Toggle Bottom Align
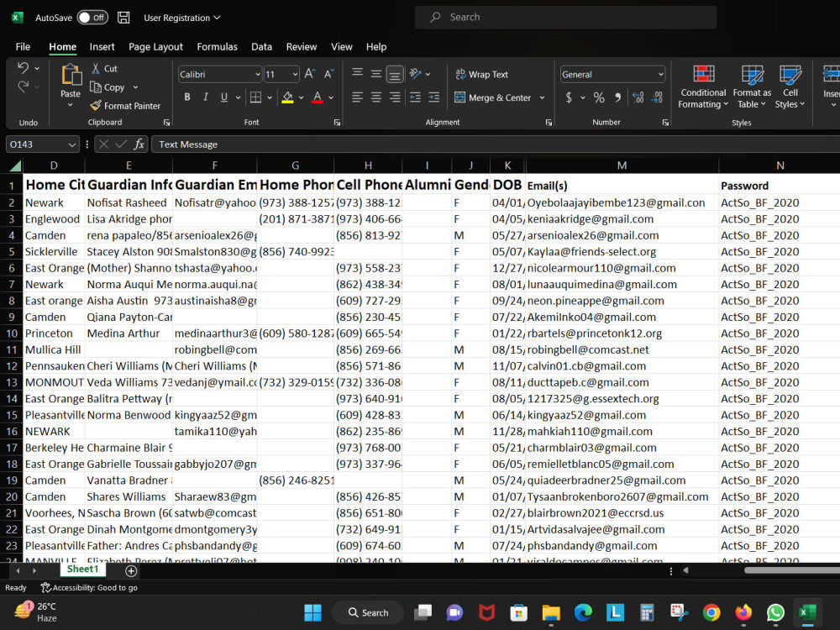This screenshot has width=840, height=630. [x=395, y=75]
